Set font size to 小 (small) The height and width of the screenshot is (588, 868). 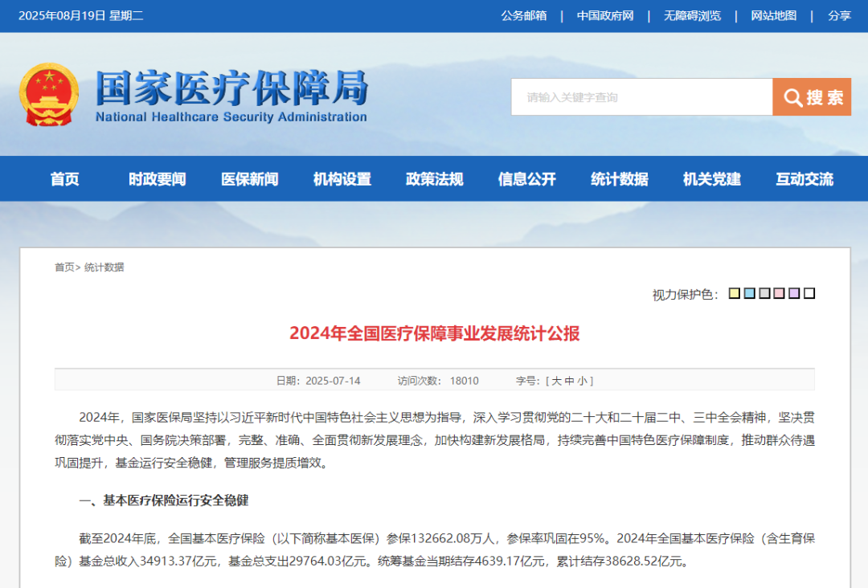click(x=583, y=381)
